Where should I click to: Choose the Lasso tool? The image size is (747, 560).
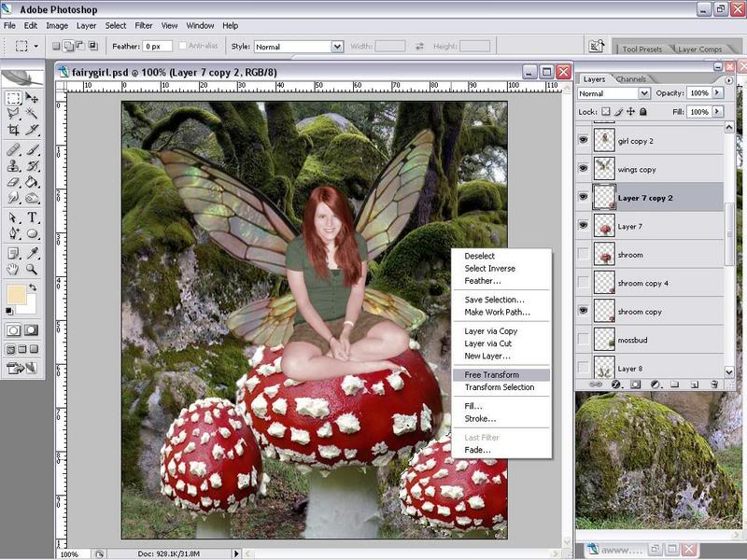point(14,114)
